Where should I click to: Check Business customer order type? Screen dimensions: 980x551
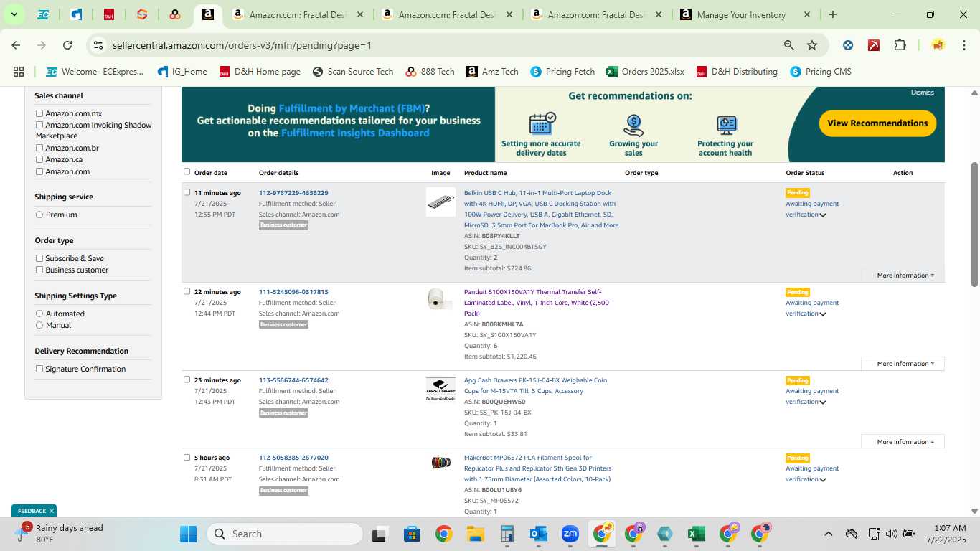point(39,270)
